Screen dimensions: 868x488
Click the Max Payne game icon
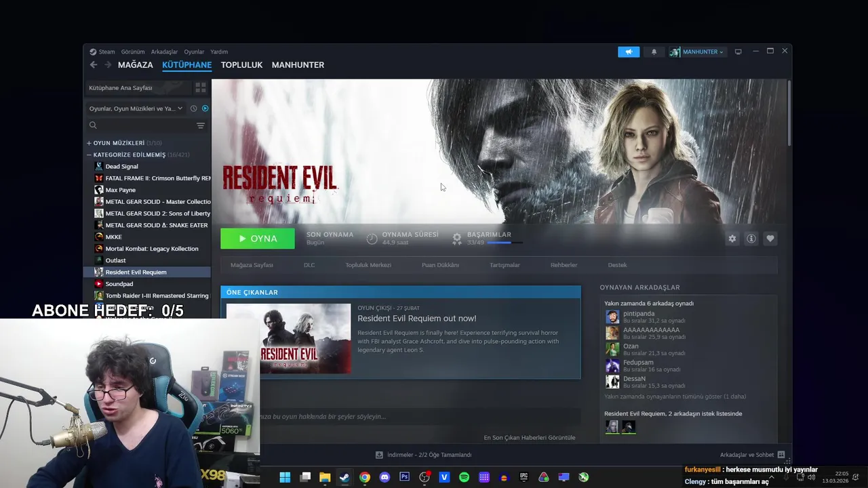99,190
